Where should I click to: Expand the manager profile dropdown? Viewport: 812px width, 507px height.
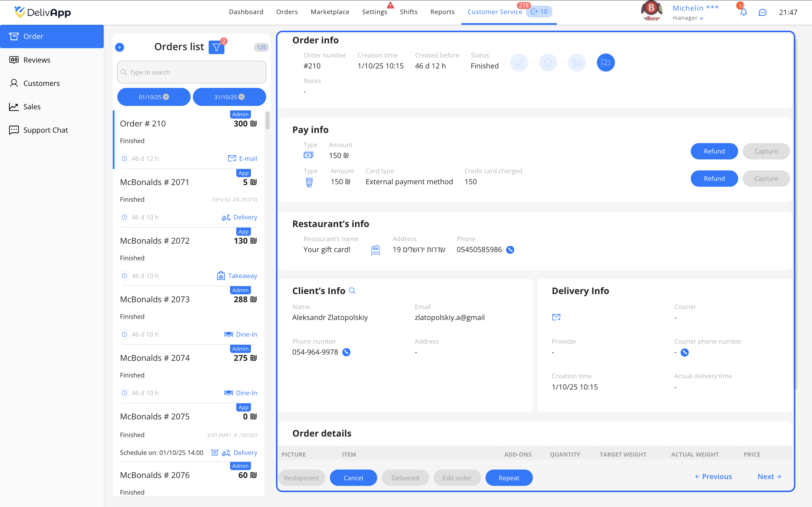click(701, 18)
